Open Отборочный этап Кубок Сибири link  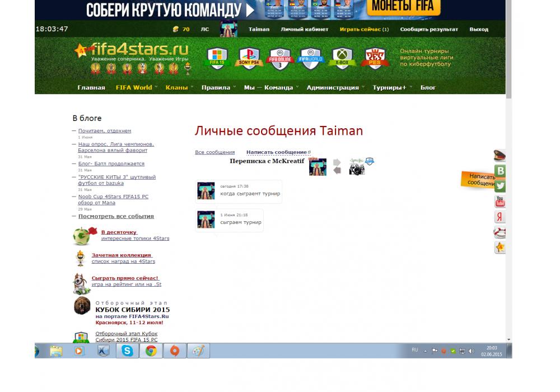[x=127, y=337]
